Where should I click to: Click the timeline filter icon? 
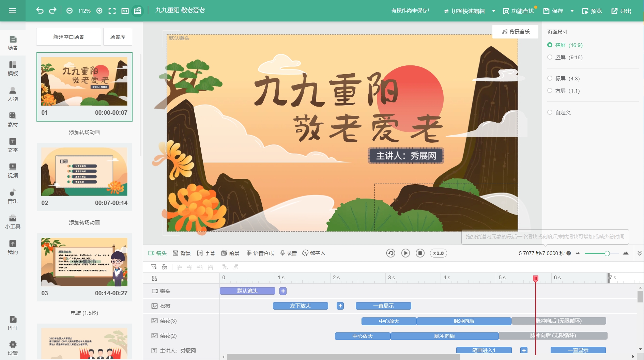point(154,267)
